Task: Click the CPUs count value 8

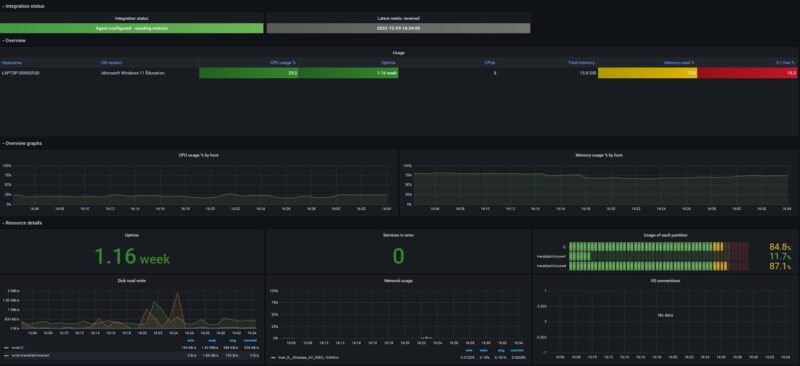Action: click(494, 73)
